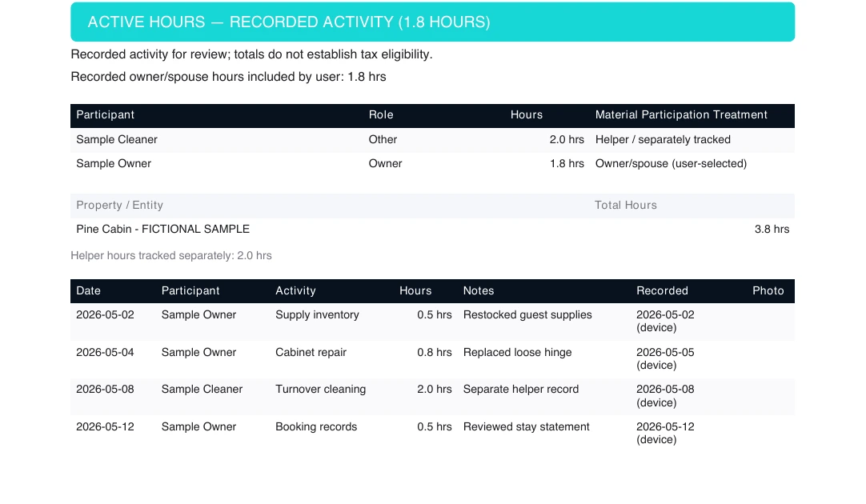The image size is (866, 504).
Task: Click the 3.8 hrs total hours value
Action: [772, 229]
